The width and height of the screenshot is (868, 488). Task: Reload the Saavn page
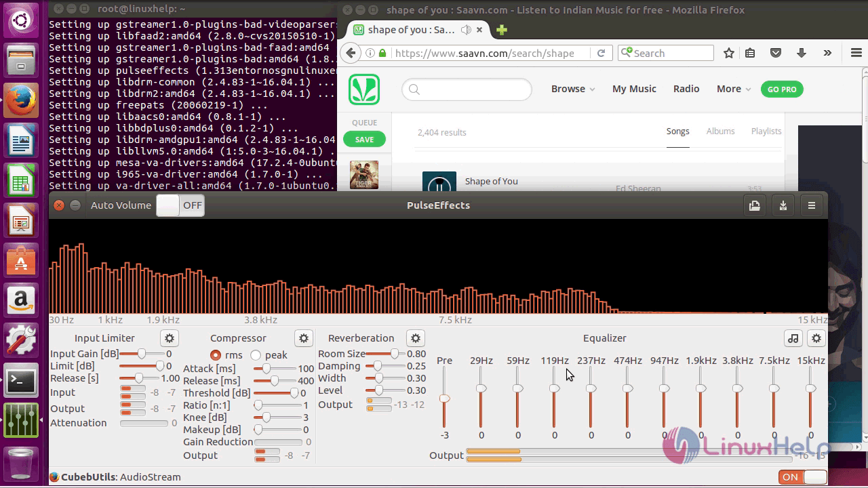[x=601, y=53]
